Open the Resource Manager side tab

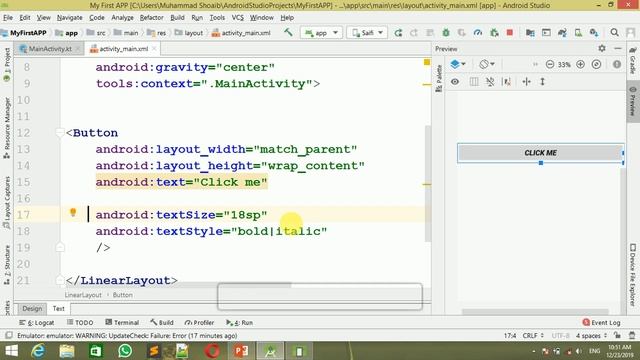click(7, 128)
